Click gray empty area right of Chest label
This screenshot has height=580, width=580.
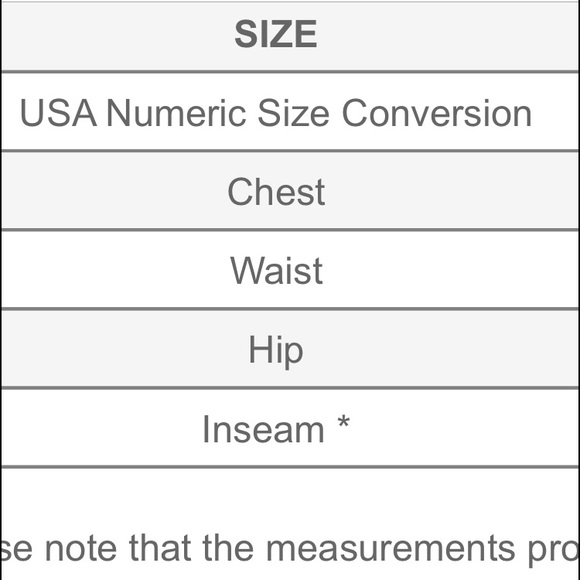(x=451, y=191)
